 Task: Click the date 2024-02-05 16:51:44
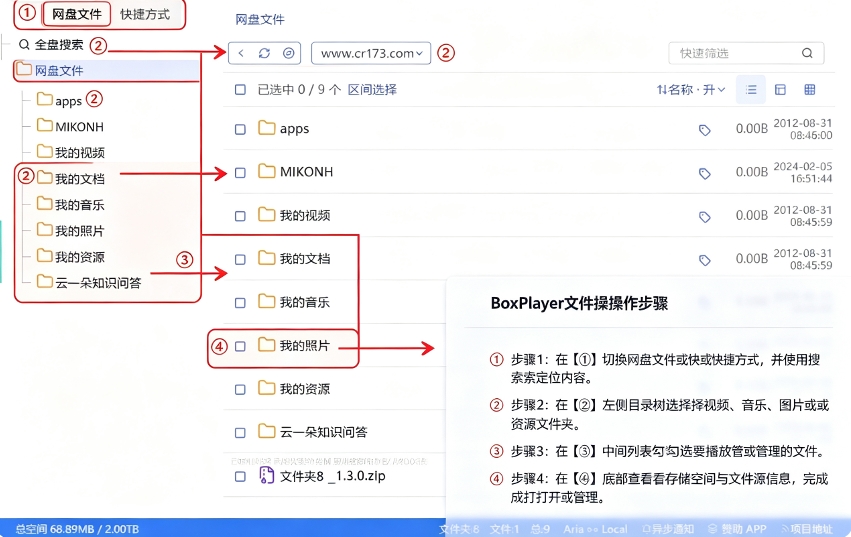pos(803,173)
